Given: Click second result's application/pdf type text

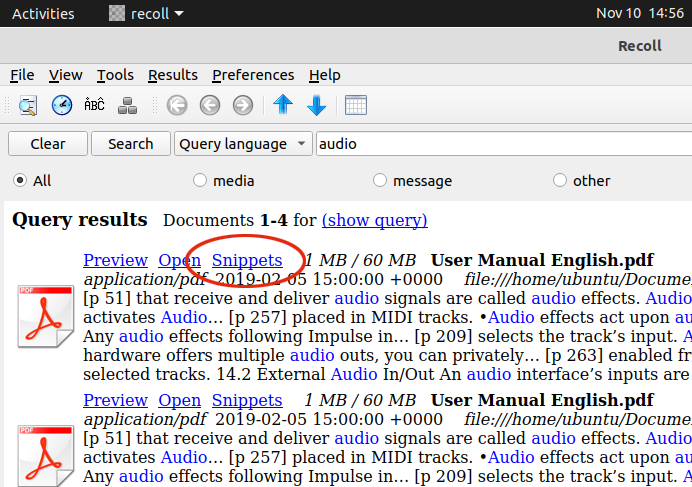Looking at the screenshot, I should click(145, 419).
